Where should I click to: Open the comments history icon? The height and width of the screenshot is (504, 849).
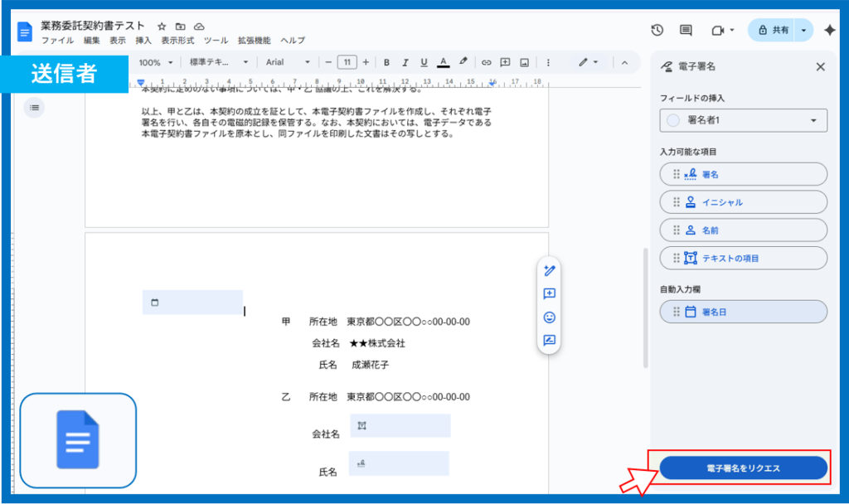(x=686, y=30)
